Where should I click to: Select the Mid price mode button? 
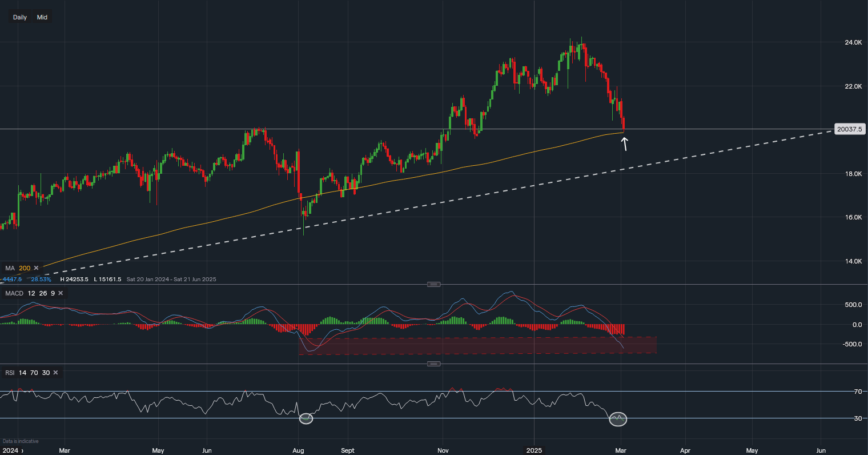tap(42, 17)
